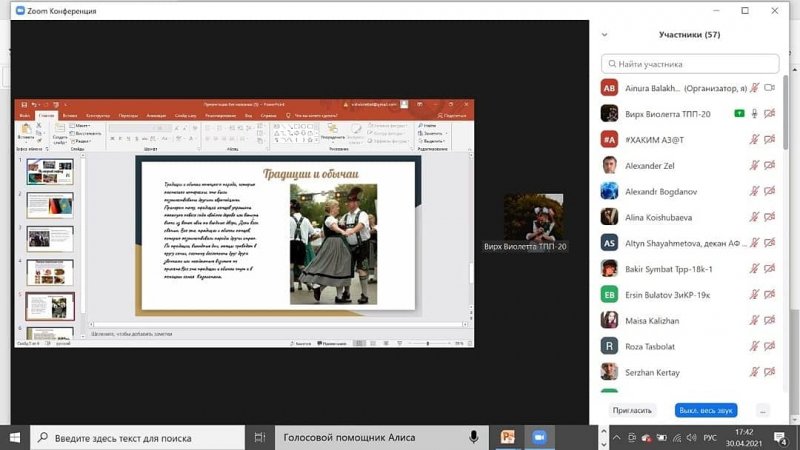Click camera icon beside Ainura Balakh organizer
800x450 pixels.
tap(770, 87)
